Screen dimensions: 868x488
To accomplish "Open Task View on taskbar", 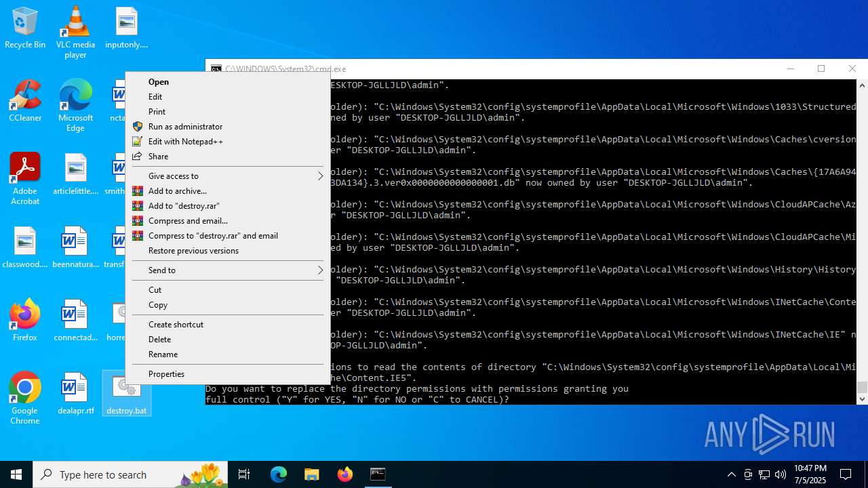I will 245,474.
